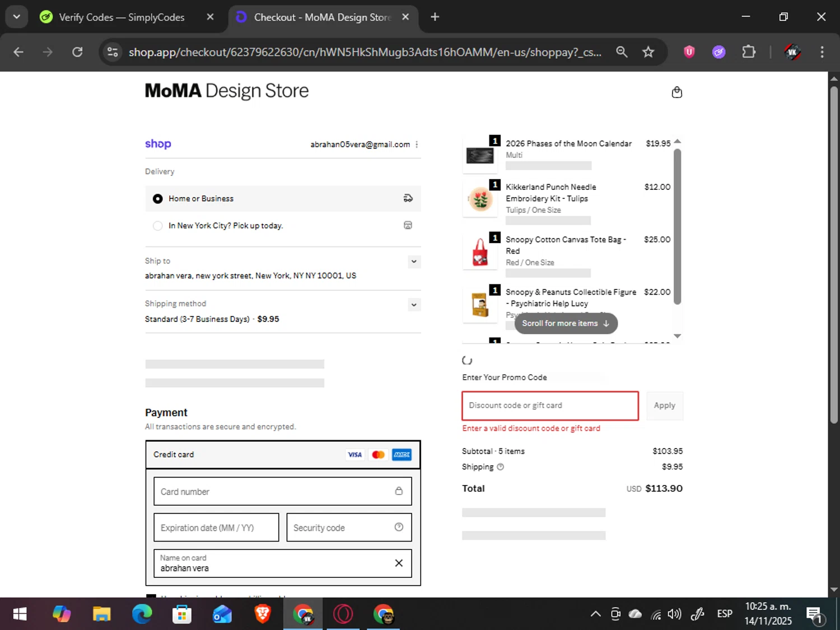
Task: Open the notification center icon
Action: pos(814,615)
